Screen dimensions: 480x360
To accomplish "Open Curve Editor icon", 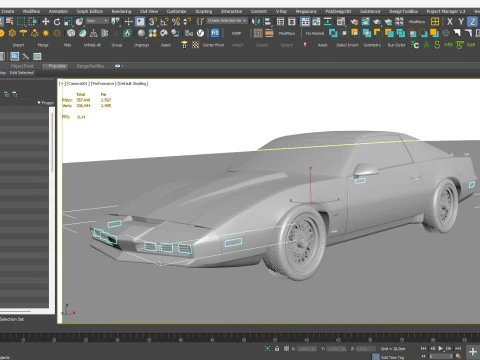I will click(x=316, y=22).
